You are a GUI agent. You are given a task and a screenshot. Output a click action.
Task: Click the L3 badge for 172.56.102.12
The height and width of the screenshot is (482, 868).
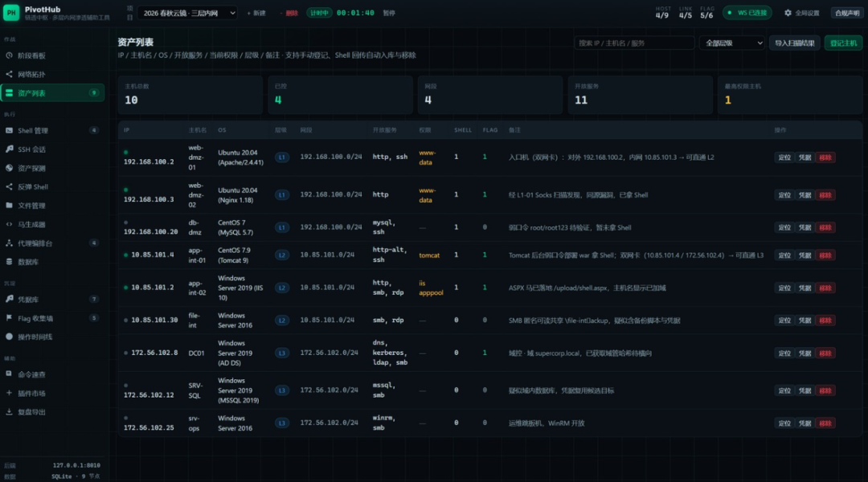click(x=282, y=390)
